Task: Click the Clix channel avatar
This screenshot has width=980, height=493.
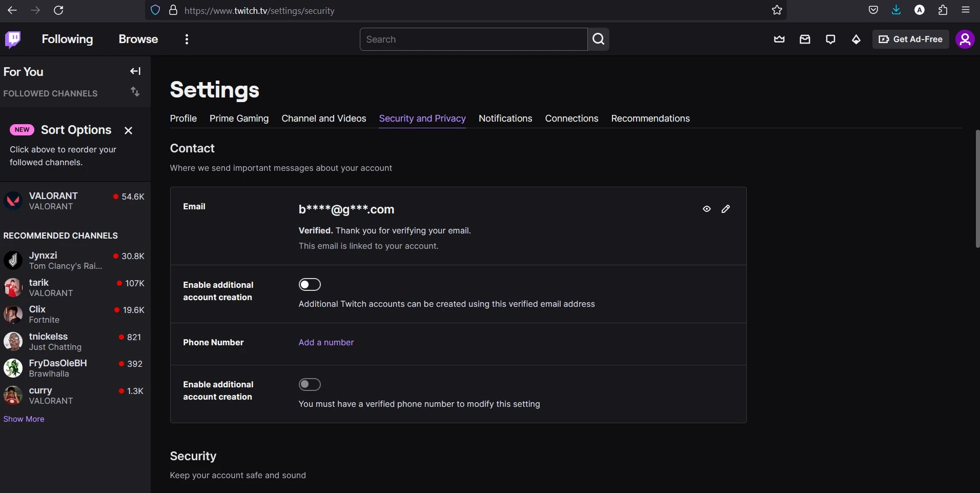Action: (13, 314)
